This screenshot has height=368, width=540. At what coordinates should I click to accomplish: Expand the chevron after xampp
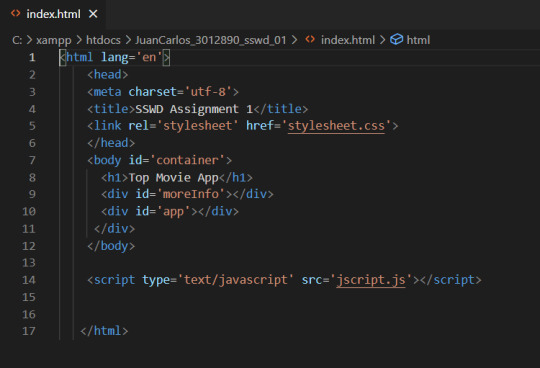click(x=79, y=40)
